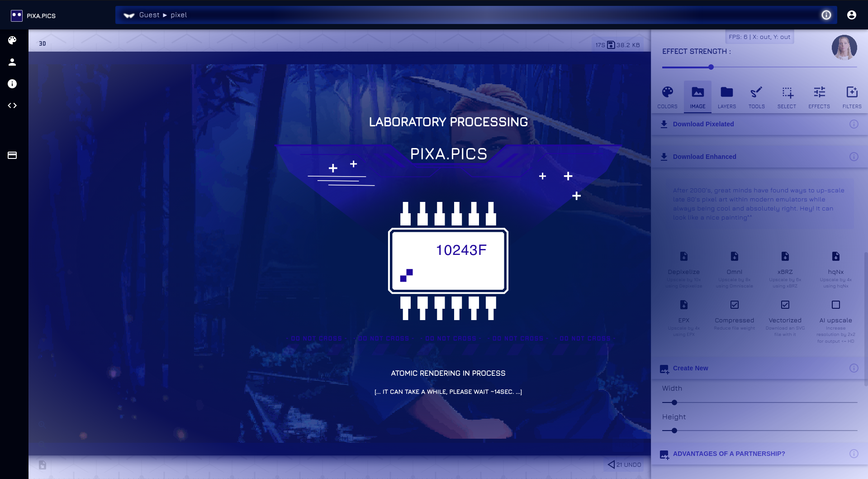Screen dimensions: 868x479
Task: Click the 10243F chip graphic
Action: (448, 261)
